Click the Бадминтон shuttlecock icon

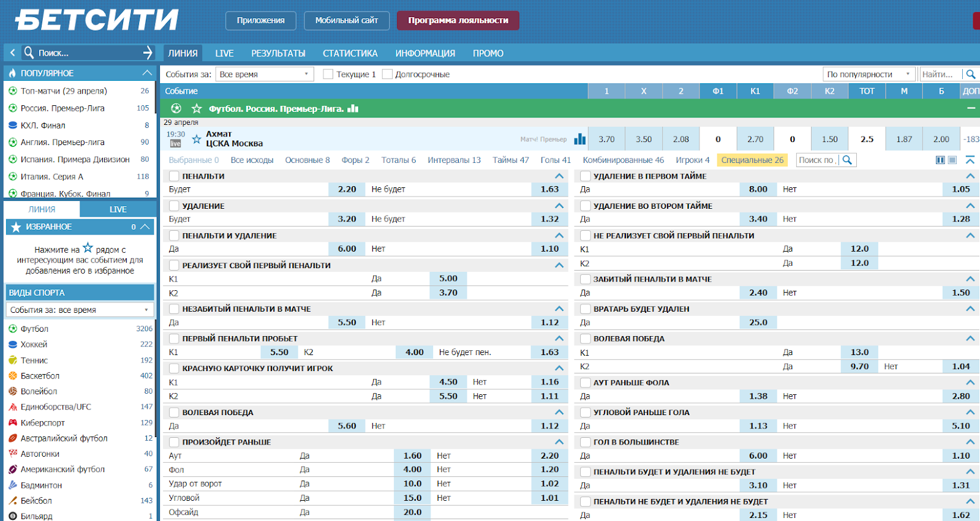13,485
